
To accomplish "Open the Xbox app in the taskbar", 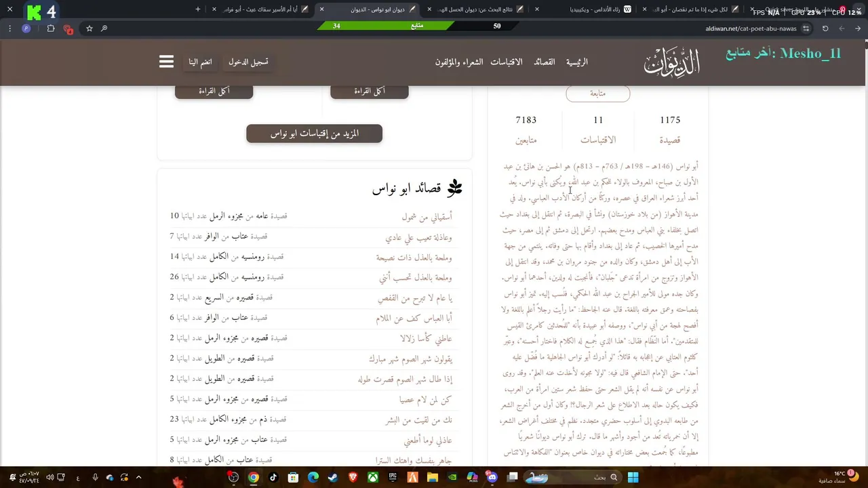I will (373, 477).
